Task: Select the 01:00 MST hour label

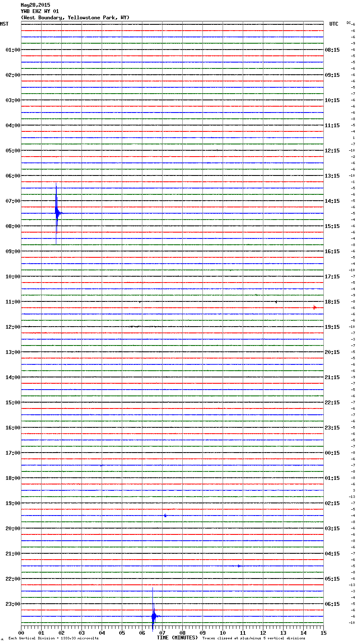Action: (x=13, y=50)
